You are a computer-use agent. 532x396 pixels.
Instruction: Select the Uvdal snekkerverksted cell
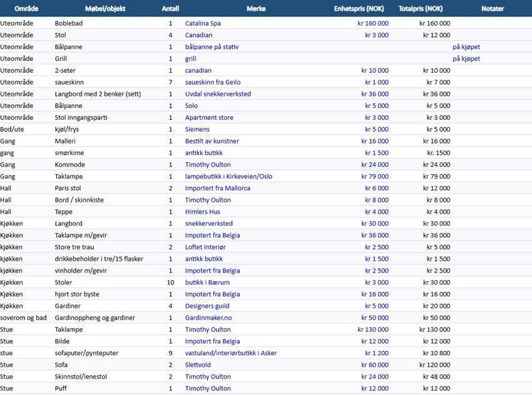(218, 94)
